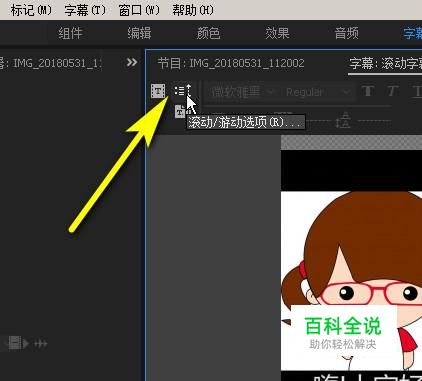Open the font family dropdown 微软雅黑
This screenshot has width=422, height=381.
243,91
